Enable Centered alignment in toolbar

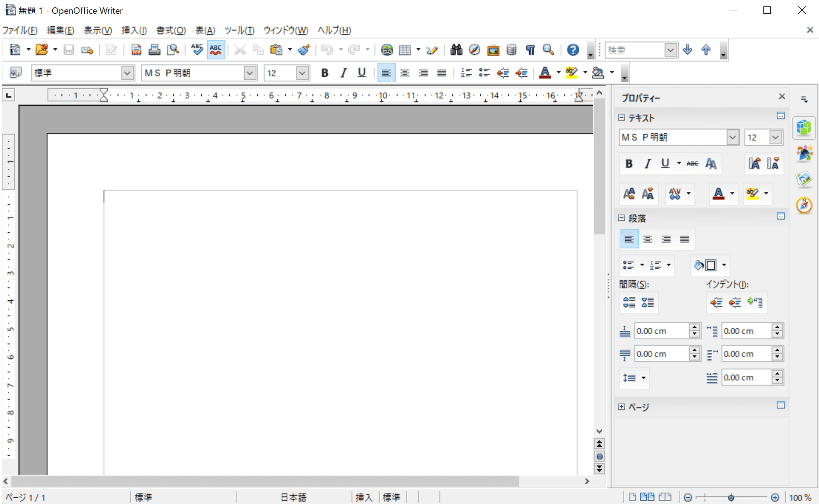click(405, 73)
